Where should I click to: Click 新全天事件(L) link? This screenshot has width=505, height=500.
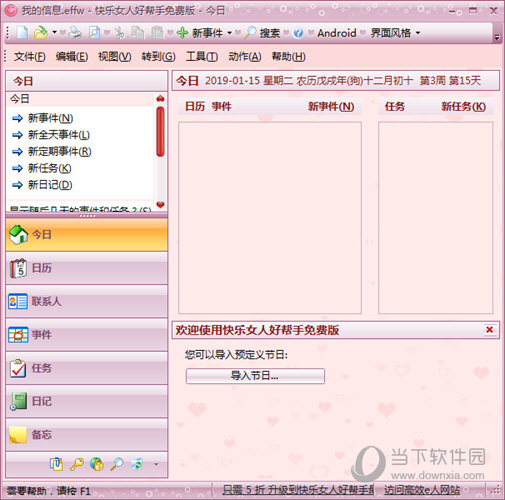tap(59, 135)
